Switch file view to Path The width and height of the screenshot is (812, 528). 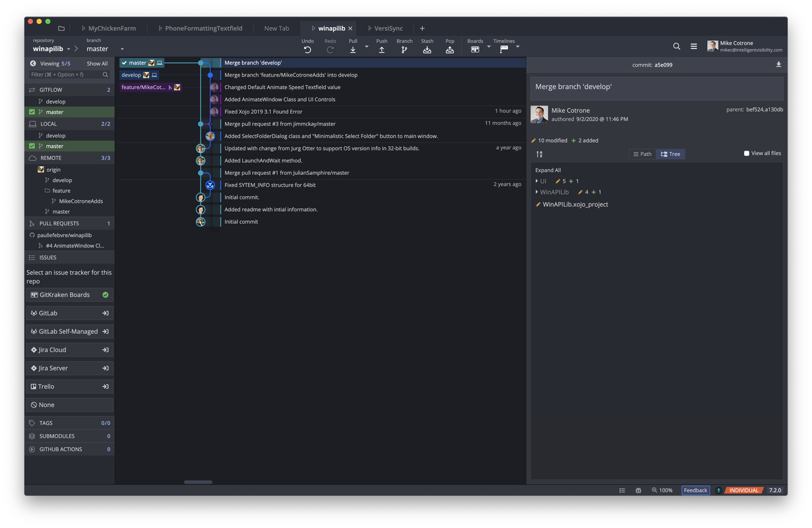(x=642, y=154)
